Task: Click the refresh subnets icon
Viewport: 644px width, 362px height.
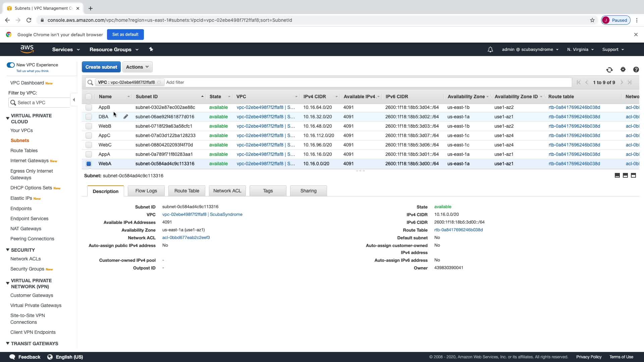Action: pos(609,70)
